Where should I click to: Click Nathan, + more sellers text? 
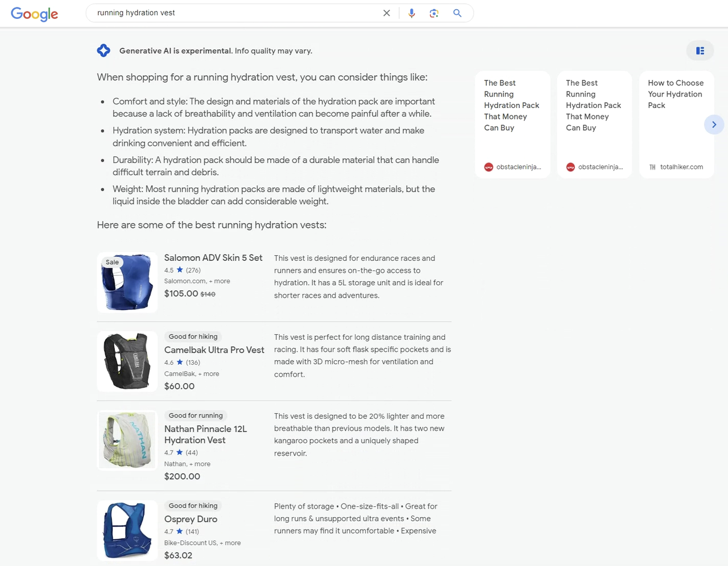coord(187,464)
